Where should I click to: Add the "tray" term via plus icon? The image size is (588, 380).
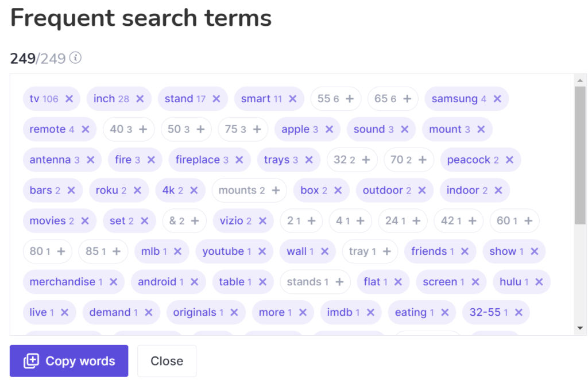386,251
